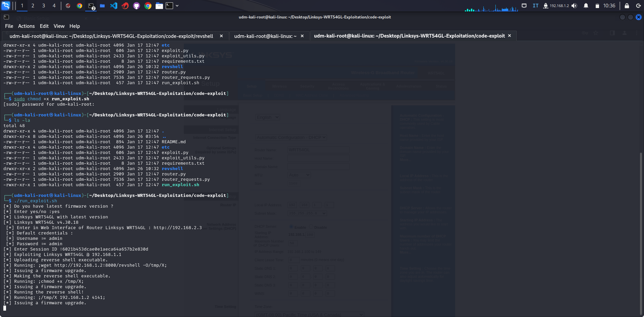Click the 'Running: ;wget' command line

85,265
